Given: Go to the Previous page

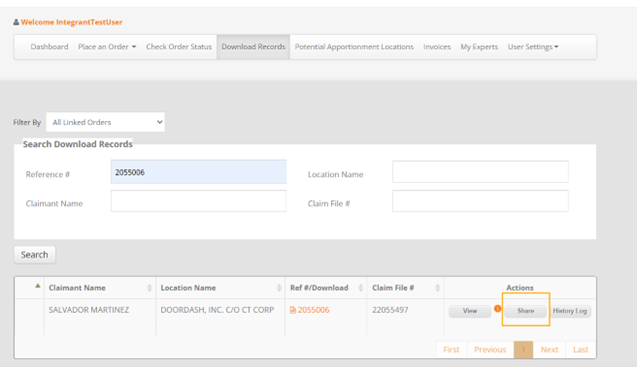Looking at the screenshot, I should tap(490, 350).
